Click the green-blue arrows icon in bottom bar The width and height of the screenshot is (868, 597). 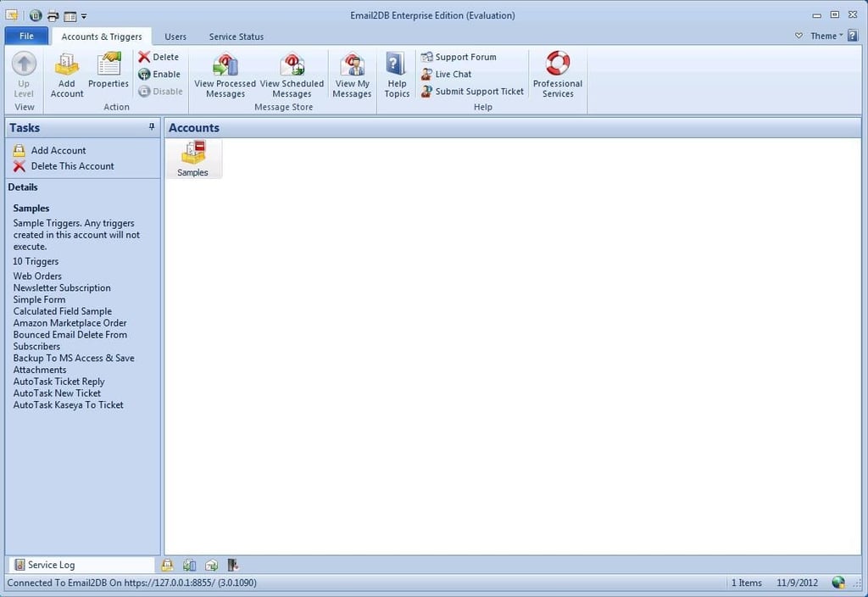(189, 565)
